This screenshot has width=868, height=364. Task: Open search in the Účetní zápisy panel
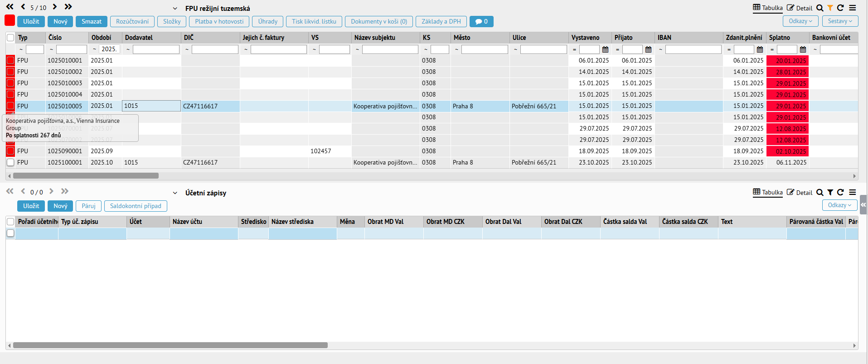click(x=820, y=193)
